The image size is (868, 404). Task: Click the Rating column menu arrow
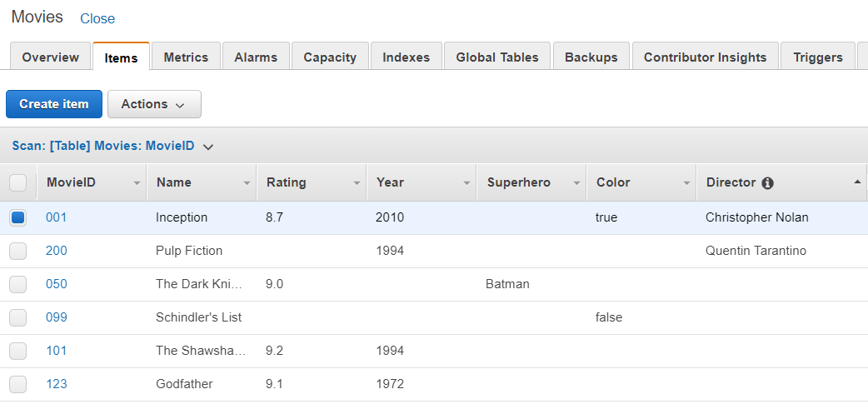coord(357,182)
